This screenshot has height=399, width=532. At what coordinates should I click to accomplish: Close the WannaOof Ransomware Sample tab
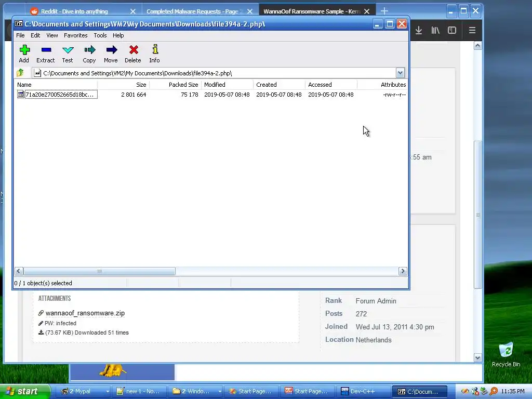click(367, 11)
